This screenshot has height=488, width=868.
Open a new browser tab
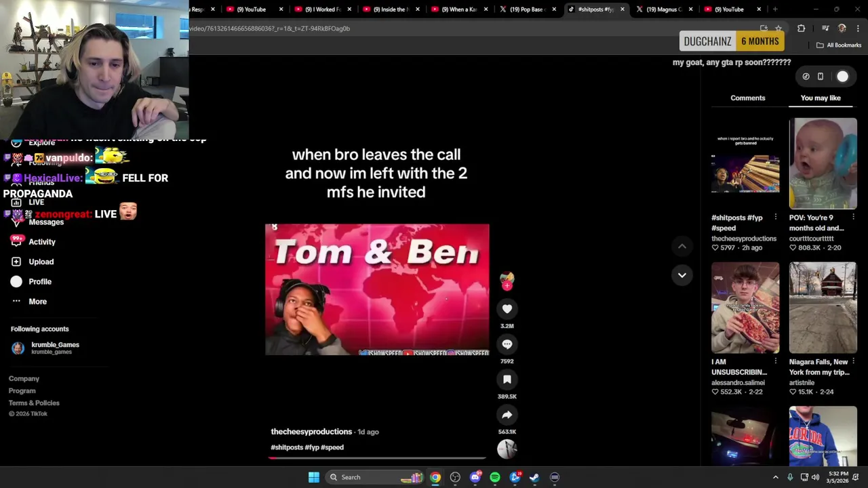pos(775,9)
